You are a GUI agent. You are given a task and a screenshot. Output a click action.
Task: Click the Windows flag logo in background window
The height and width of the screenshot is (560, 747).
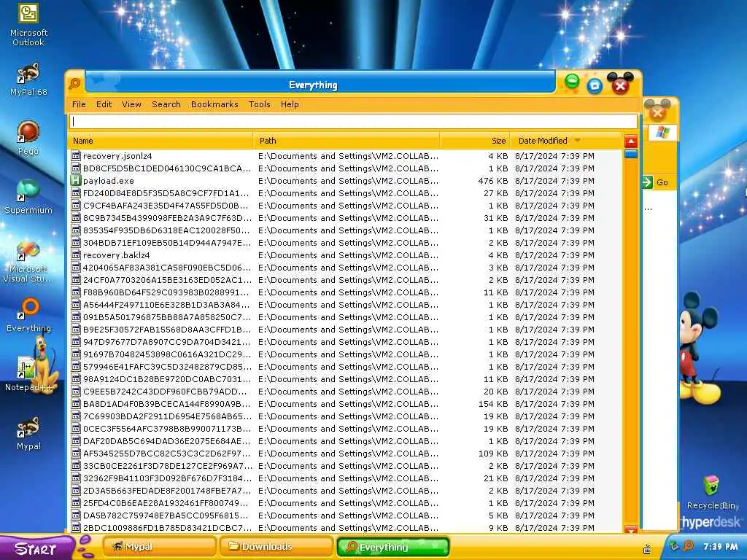pos(662,132)
